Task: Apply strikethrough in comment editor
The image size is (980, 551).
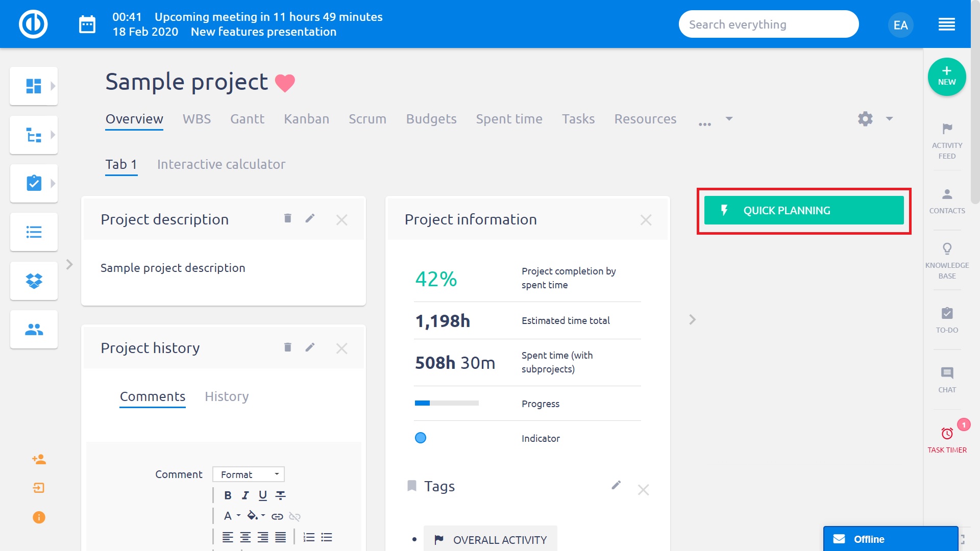Action: [x=280, y=495]
